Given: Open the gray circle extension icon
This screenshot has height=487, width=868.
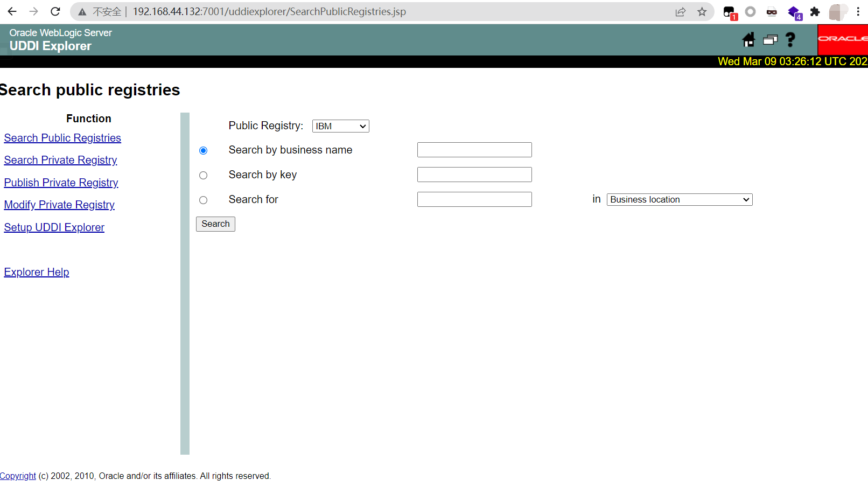Looking at the screenshot, I should [750, 11].
